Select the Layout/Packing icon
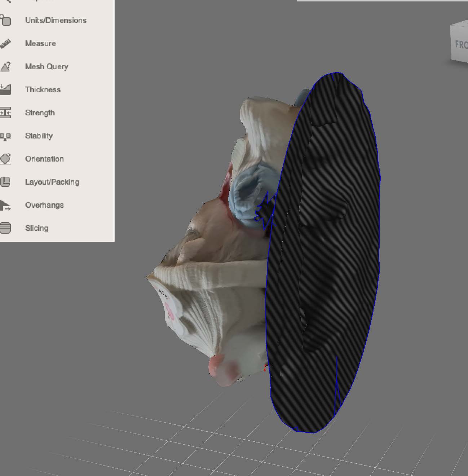Image resolution: width=468 pixels, height=476 pixels. pos(5,181)
